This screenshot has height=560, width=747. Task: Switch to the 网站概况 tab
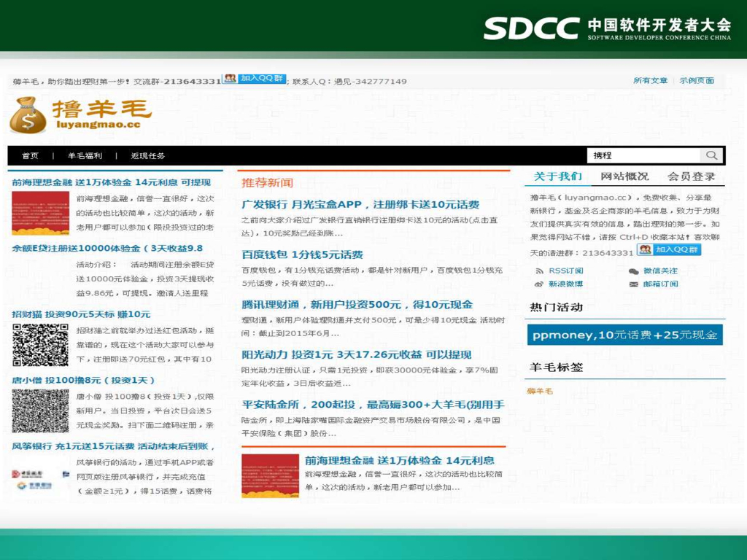click(x=624, y=176)
